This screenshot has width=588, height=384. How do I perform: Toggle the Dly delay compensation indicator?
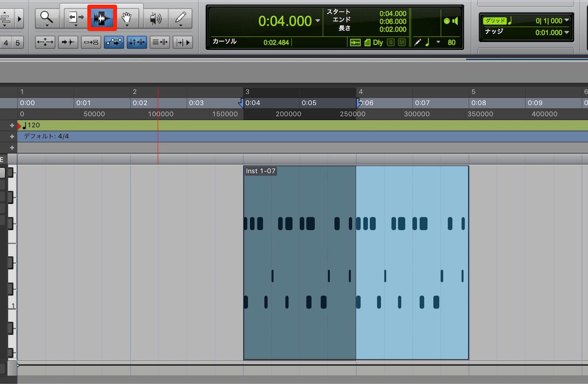click(x=378, y=42)
